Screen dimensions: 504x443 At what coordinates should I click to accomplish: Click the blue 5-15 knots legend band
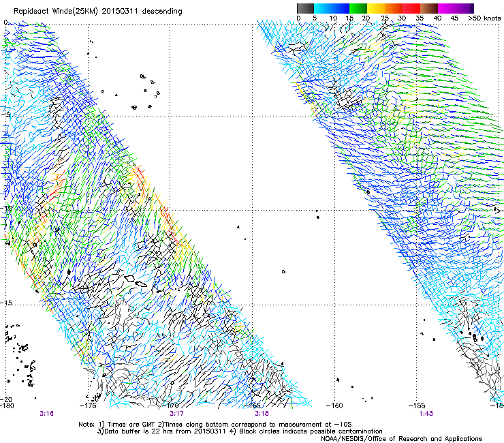click(x=332, y=8)
